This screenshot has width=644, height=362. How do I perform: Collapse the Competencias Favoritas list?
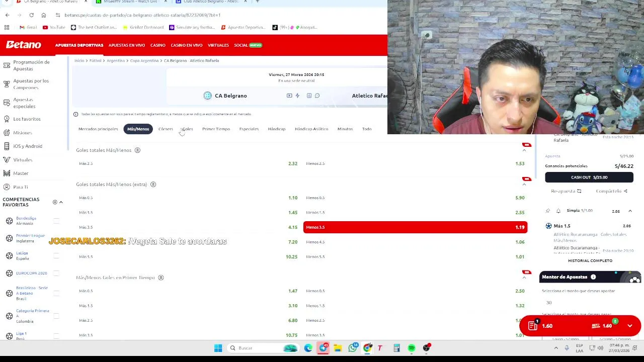[x=61, y=202]
